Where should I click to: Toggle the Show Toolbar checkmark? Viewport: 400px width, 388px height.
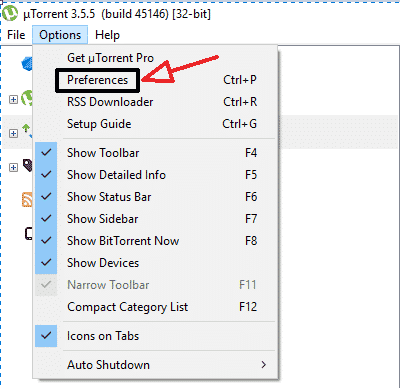tap(46, 153)
